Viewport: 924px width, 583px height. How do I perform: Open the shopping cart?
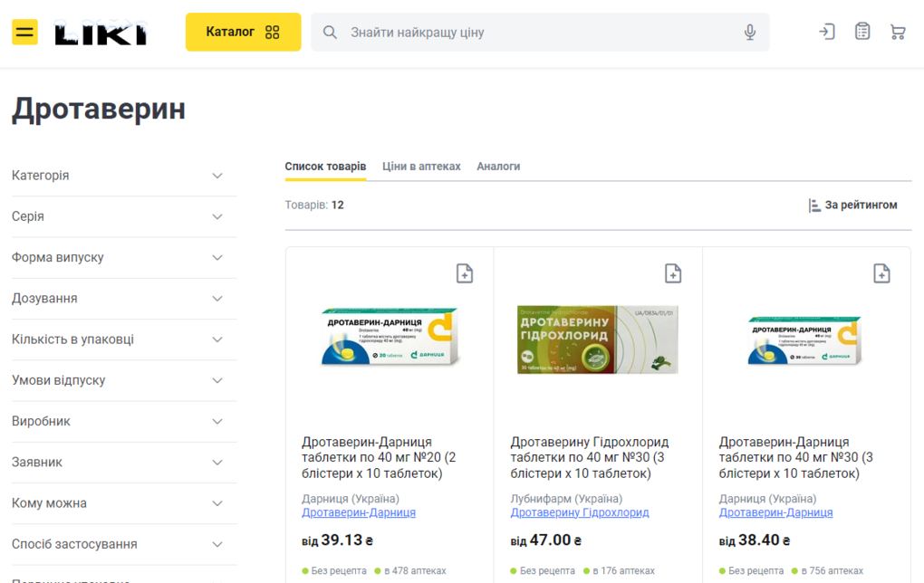897,32
